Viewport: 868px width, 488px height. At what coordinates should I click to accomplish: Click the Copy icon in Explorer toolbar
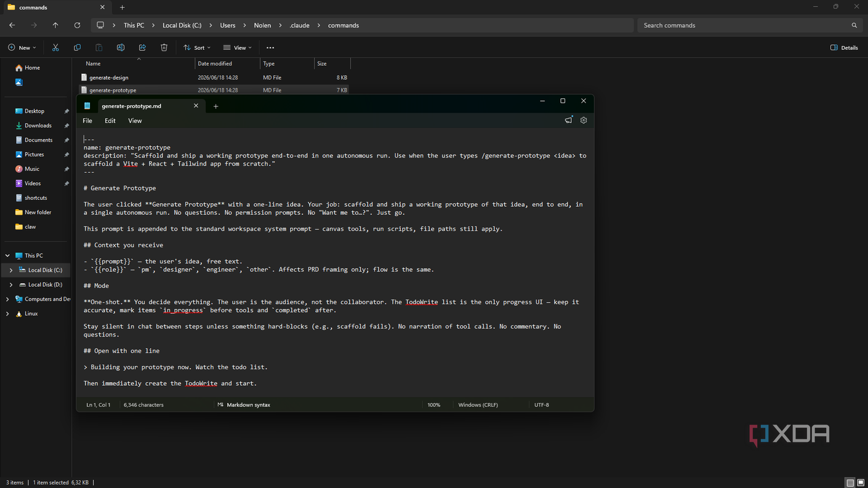pos(77,47)
